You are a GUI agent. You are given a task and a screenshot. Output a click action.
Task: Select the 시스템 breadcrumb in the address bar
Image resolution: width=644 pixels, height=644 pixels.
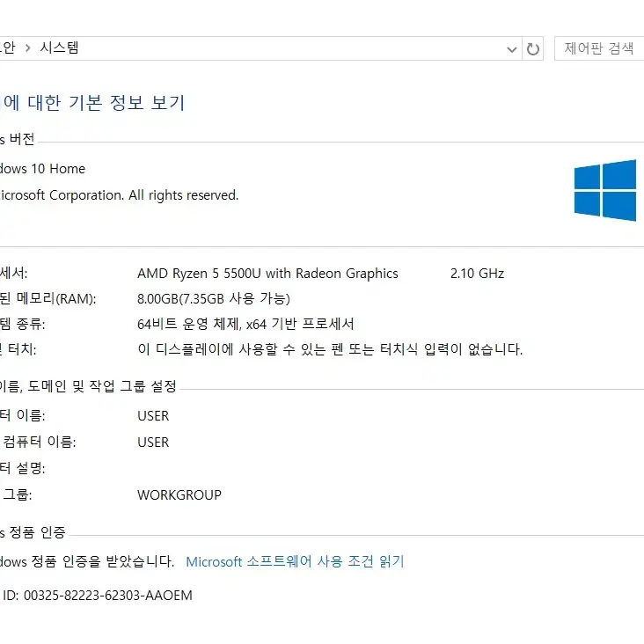[59, 48]
